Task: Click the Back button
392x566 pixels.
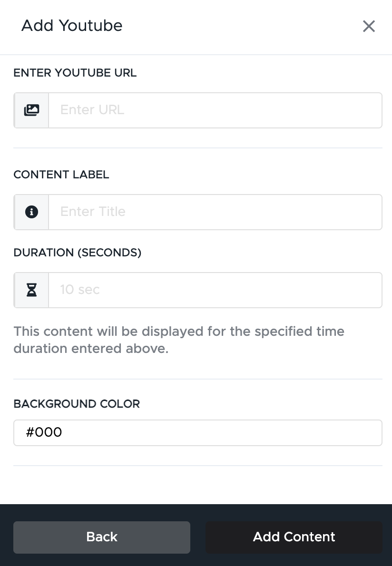Action: [102, 537]
